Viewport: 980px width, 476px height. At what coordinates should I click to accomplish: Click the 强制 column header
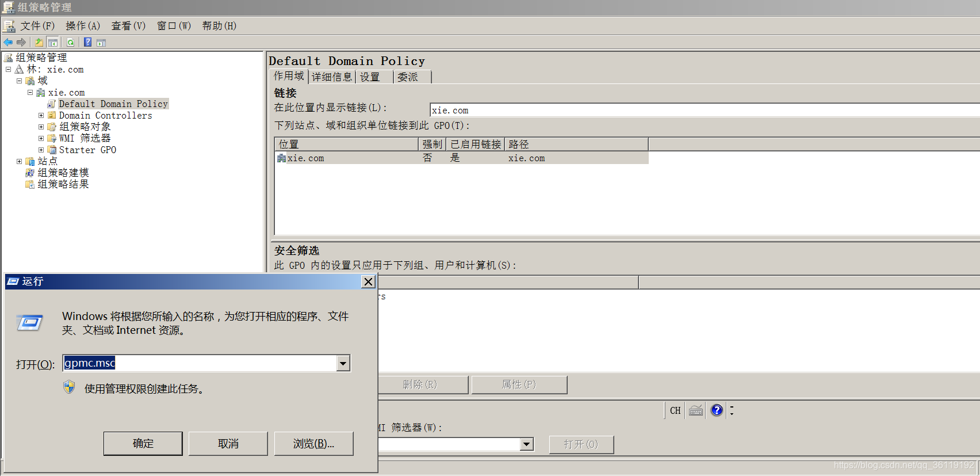[x=432, y=144]
